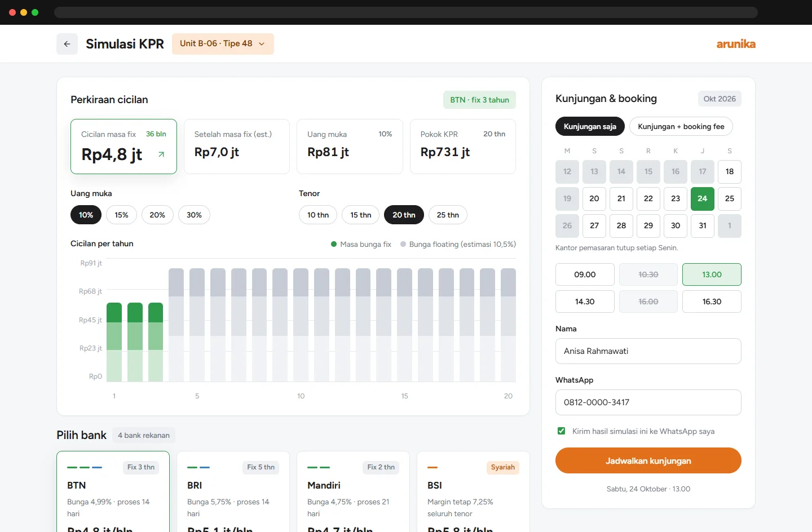Select the 15 thn tenor

[x=361, y=215]
